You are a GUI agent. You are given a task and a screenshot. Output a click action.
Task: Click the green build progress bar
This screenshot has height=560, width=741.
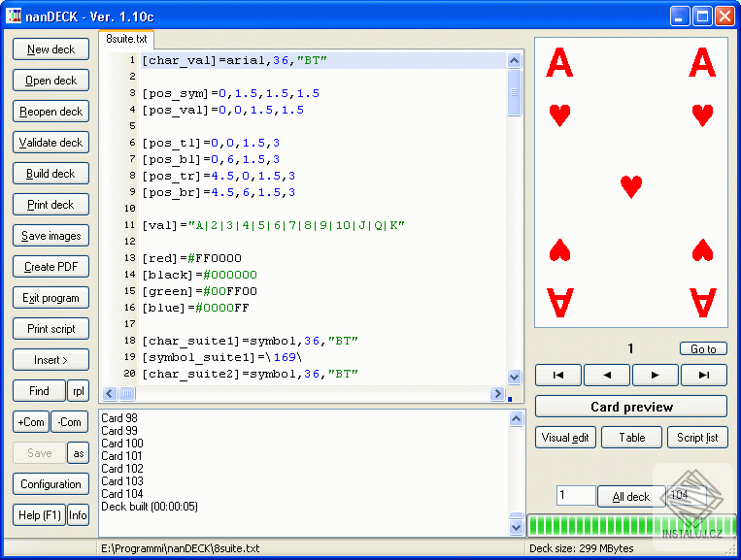tap(631, 525)
